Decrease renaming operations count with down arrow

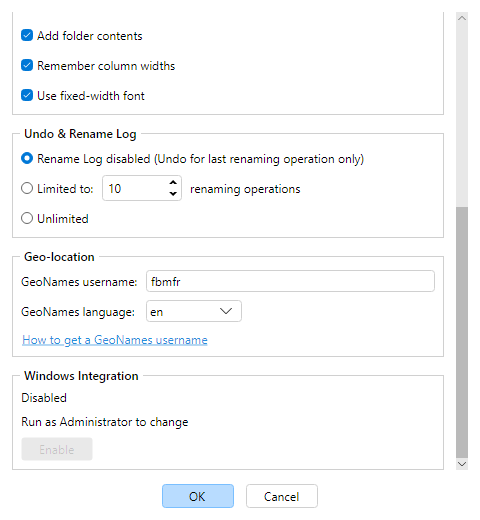[173, 194]
